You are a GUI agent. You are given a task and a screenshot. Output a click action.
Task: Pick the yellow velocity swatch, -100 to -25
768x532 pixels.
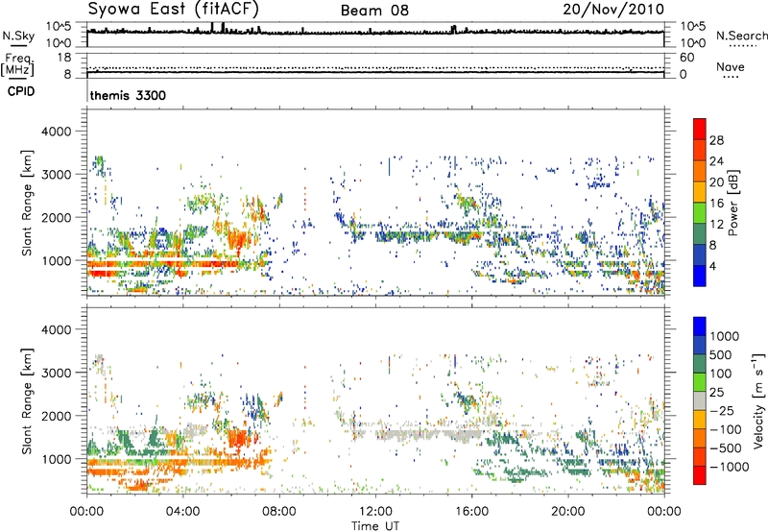tap(700, 420)
